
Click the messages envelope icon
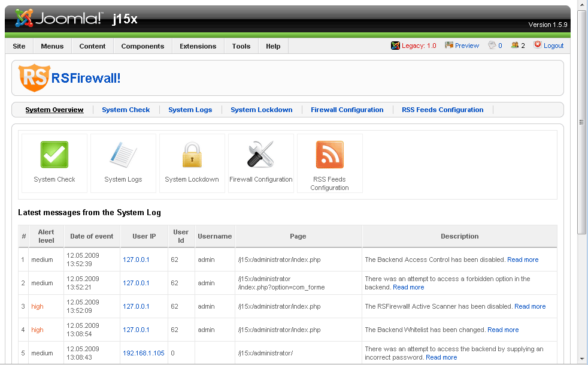point(492,45)
